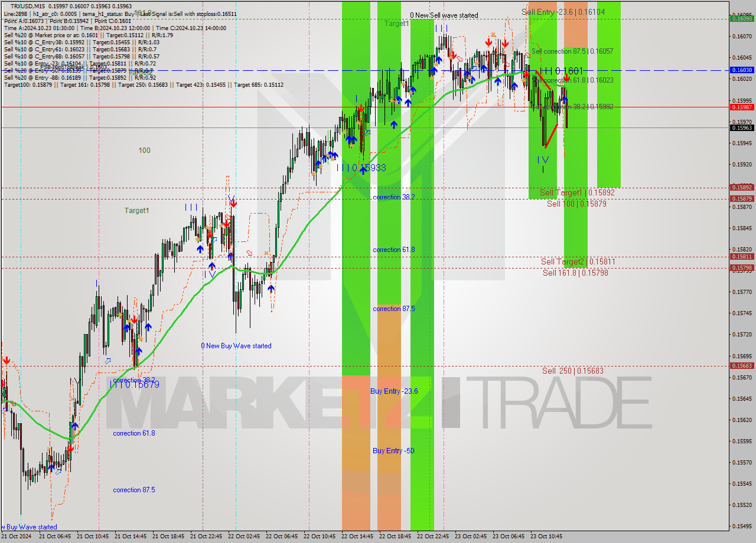Click 'I I I 0.15933' wave label

coord(361,168)
